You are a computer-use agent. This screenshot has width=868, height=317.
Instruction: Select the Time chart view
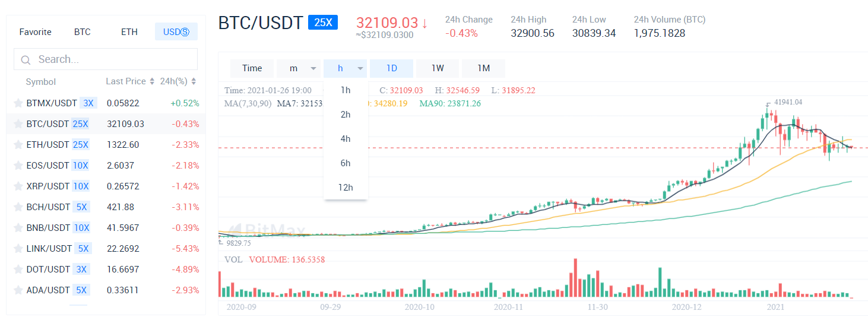[252, 68]
